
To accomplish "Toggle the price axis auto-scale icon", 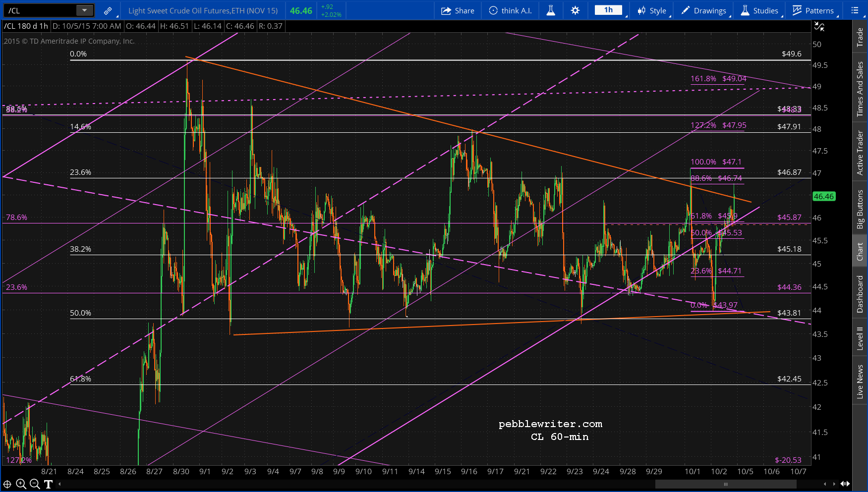I will click(819, 27).
